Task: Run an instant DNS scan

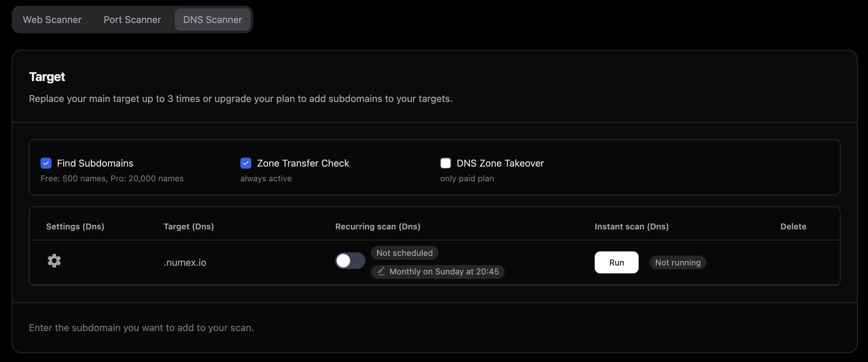Action: (x=616, y=262)
